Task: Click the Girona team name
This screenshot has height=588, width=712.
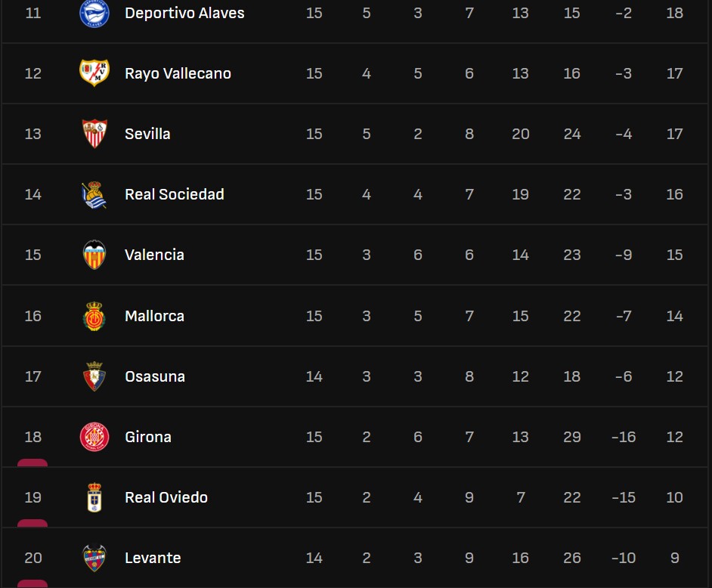Action: tap(148, 437)
